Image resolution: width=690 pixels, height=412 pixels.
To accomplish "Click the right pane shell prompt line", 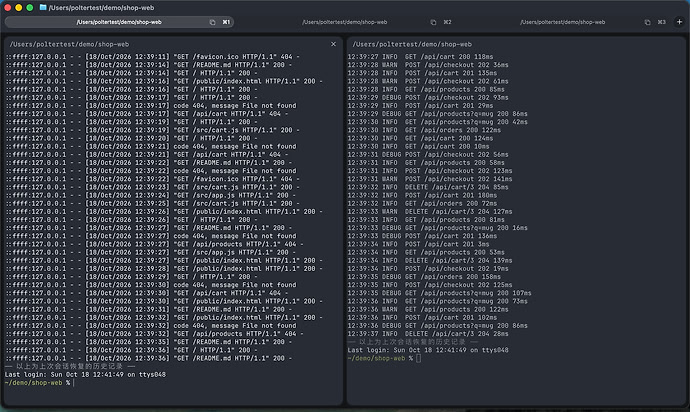I will tap(384, 358).
